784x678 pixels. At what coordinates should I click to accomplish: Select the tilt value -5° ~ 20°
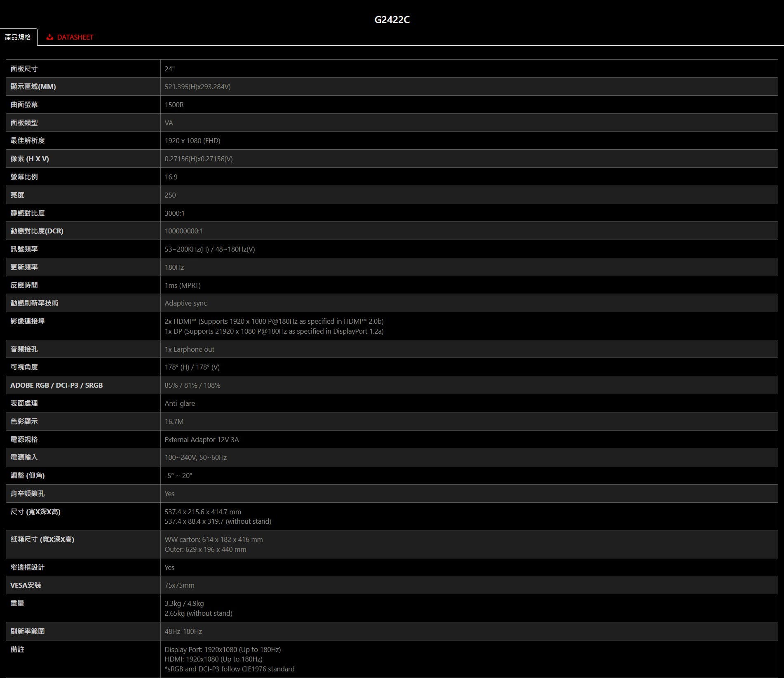pyautogui.click(x=178, y=476)
